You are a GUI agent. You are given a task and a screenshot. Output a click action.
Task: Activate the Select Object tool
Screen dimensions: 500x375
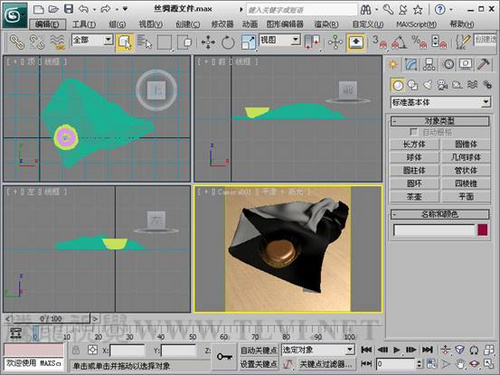pos(125,42)
